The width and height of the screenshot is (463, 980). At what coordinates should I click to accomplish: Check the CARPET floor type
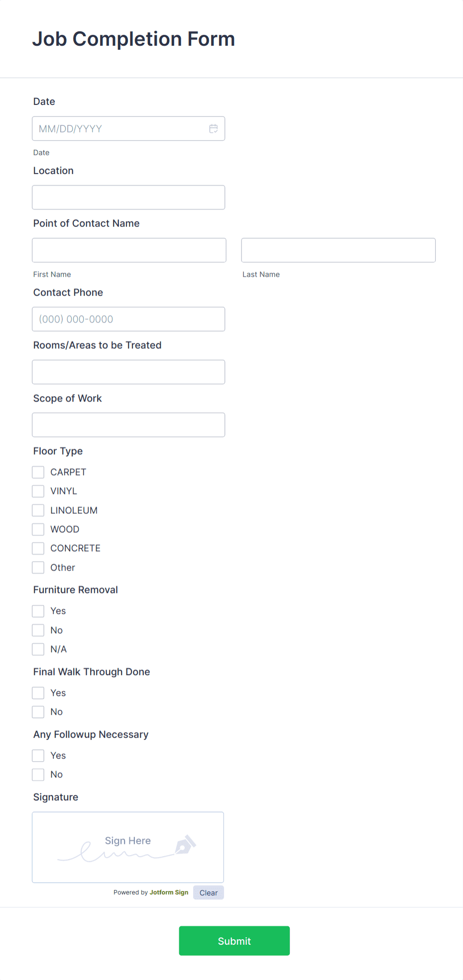[x=38, y=472]
